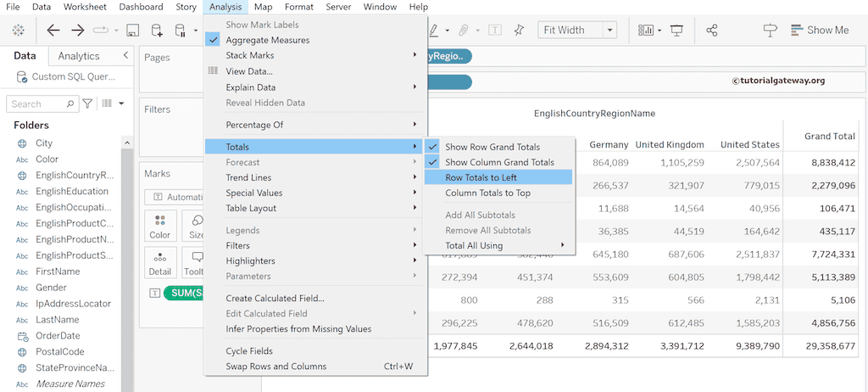Open the Show Me panel
The width and height of the screenshot is (868, 392).
point(819,31)
